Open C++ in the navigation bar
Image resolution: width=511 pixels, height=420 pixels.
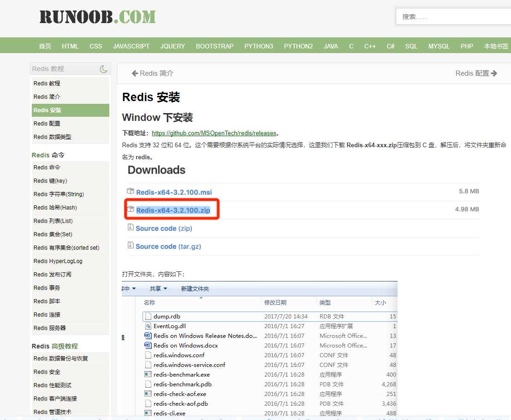[370, 46]
